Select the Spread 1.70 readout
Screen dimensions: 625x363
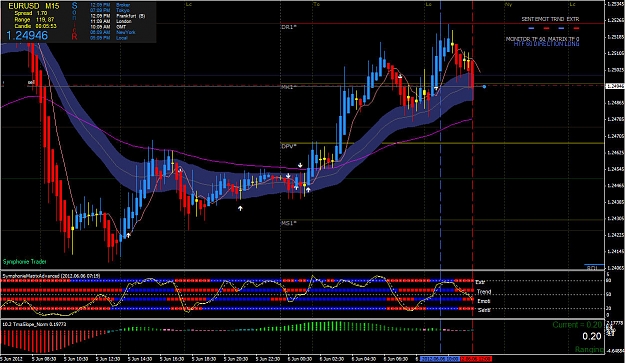click(31, 13)
